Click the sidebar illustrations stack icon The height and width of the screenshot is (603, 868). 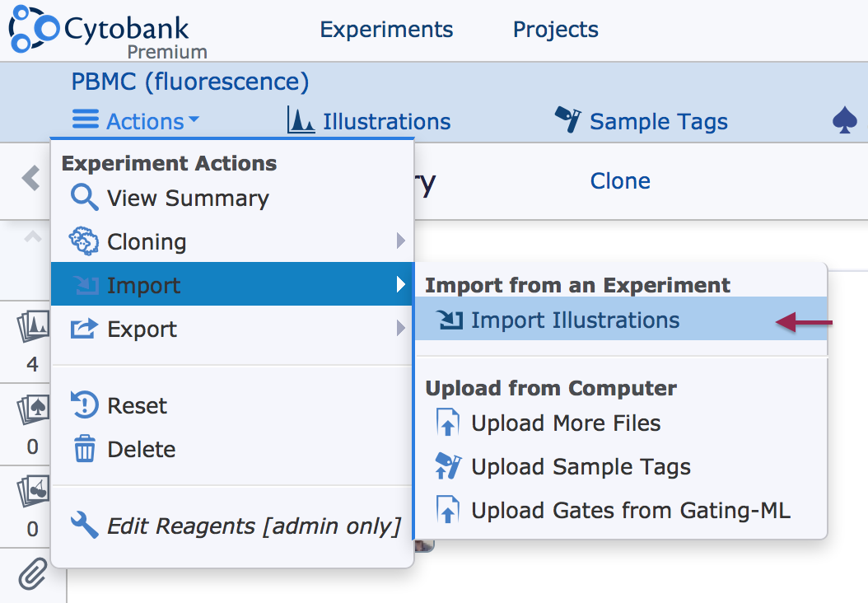(x=33, y=326)
